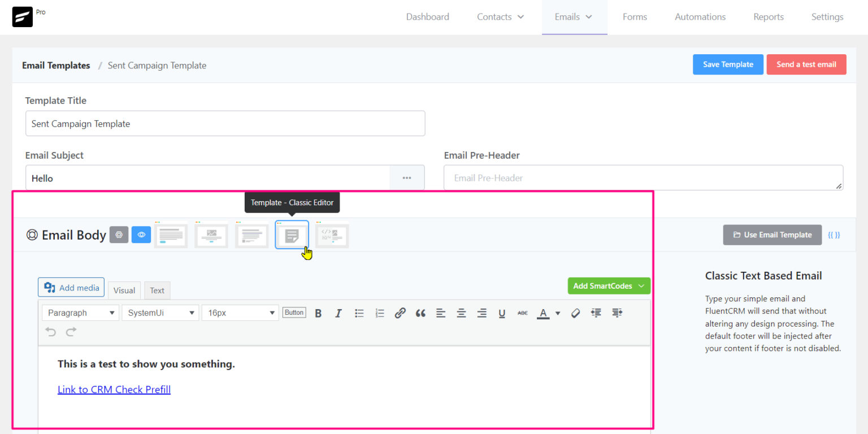Switch to the Text editor tab
This screenshot has height=434, width=868.
(x=157, y=290)
